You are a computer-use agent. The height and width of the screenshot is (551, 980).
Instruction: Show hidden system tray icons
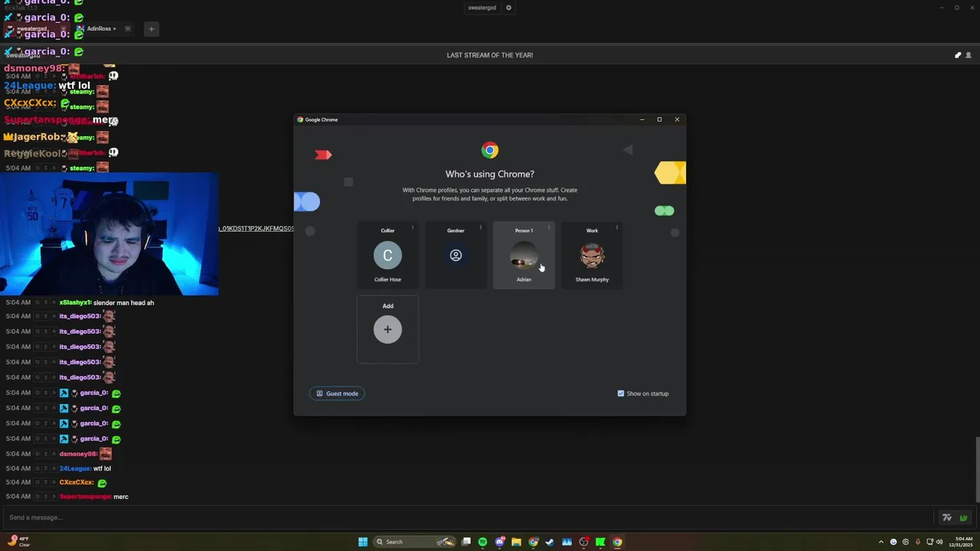(880, 542)
